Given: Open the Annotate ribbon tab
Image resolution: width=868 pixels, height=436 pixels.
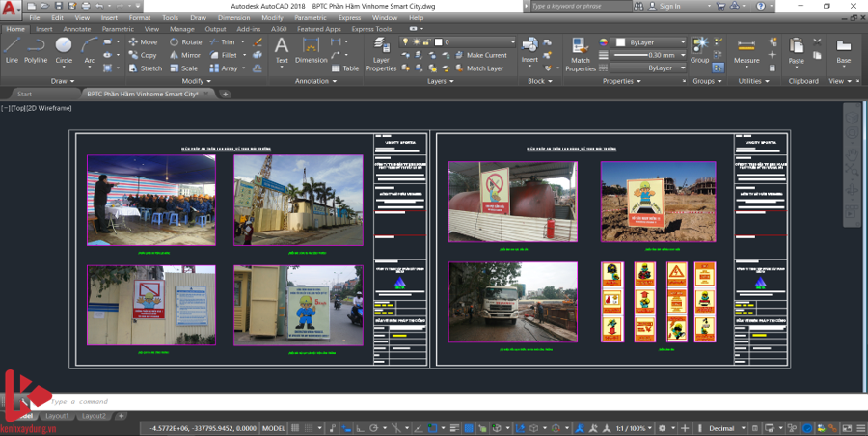Looking at the screenshot, I should click(77, 29).
